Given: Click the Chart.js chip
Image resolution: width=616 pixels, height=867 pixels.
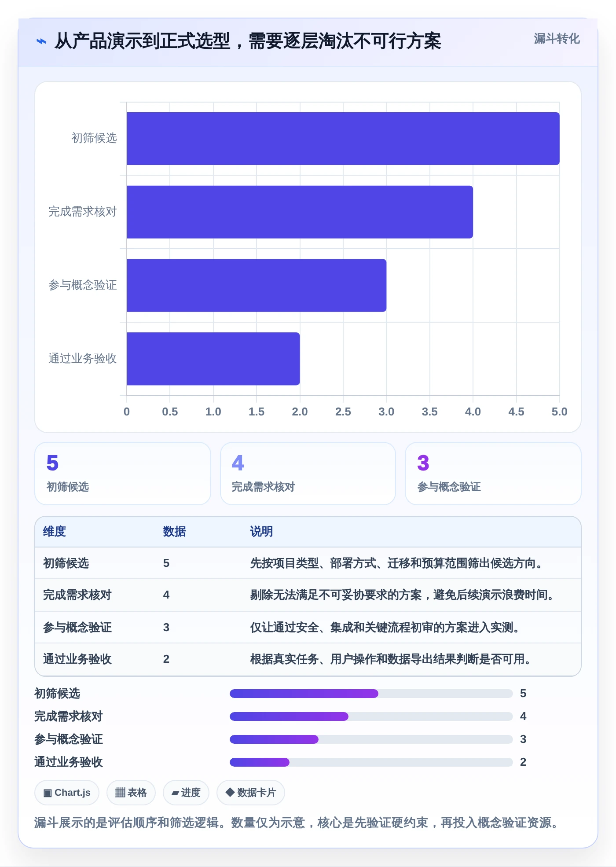Looking at the screenshot, I should point(67,793).
